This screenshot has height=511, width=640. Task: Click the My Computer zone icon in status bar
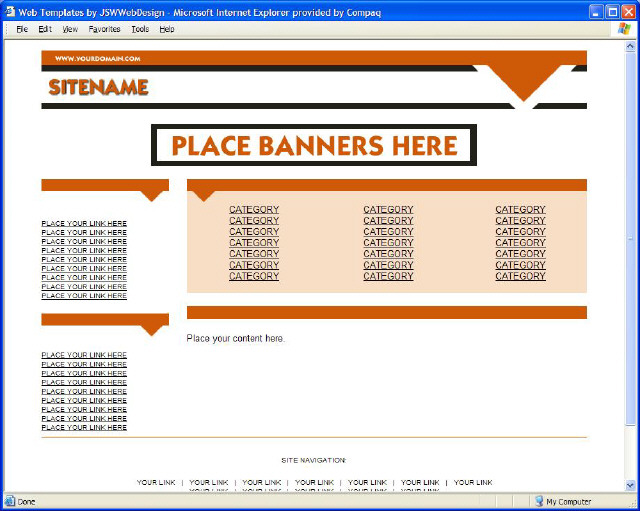click(x=538, y=501)
